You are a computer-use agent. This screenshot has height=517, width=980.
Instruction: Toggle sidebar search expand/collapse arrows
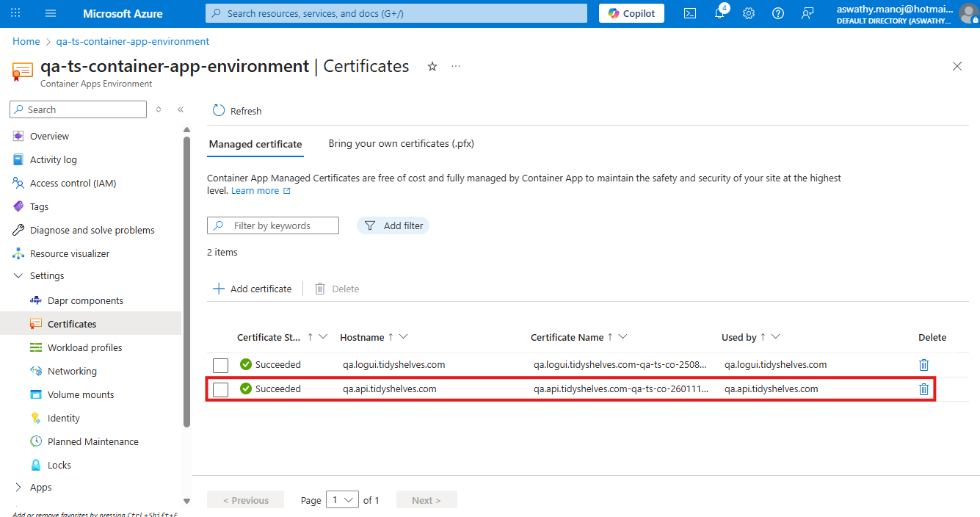click(159, 109)
